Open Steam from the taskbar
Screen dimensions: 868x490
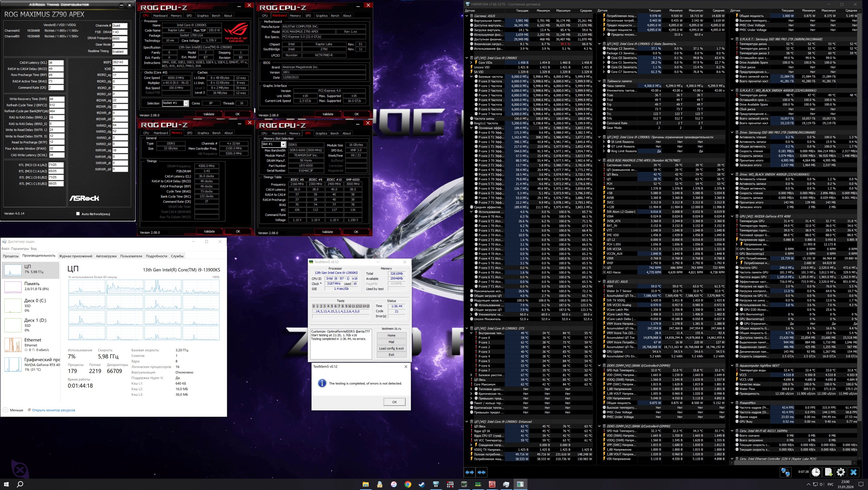[422, 484]
